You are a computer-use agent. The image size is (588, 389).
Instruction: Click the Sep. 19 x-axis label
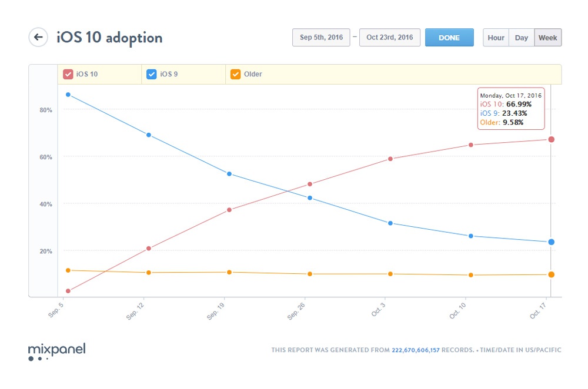click(x=216, y=311)
